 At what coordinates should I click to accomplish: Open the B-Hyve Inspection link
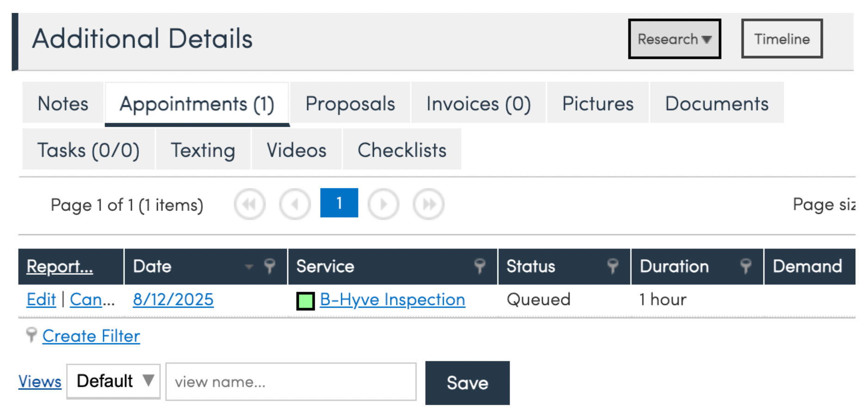[x=392, y=300]
